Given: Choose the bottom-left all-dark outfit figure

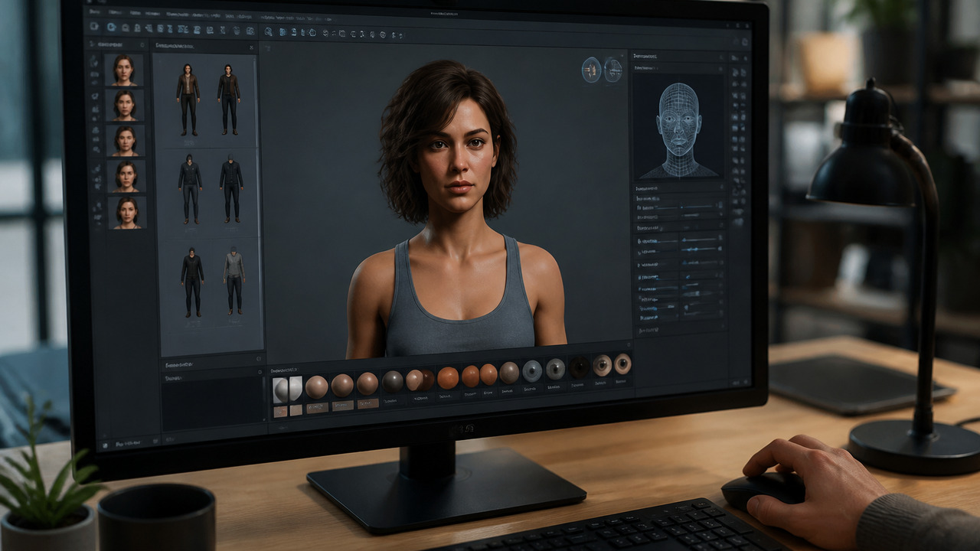Looking at the screenshot, I should [192, 281].
